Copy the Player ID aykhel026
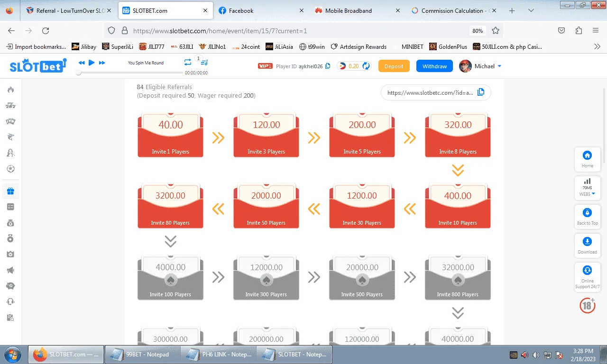Image resolution: width=607 pixels, height=364 pixels. [328, 66]
